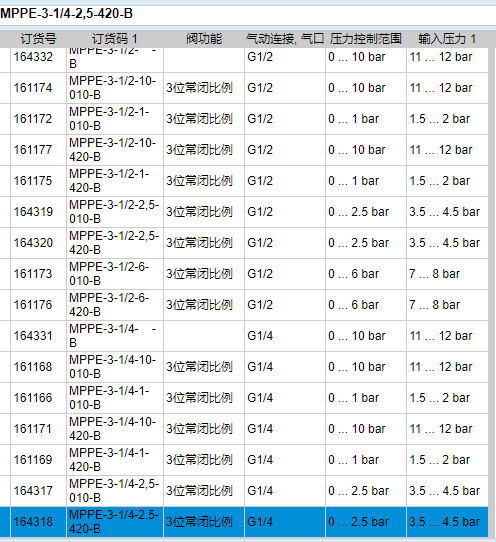Image resolution: width=496 pixels, height=542 pixels.
Task: Select order number 161172
Action: [x=33, y=119]
